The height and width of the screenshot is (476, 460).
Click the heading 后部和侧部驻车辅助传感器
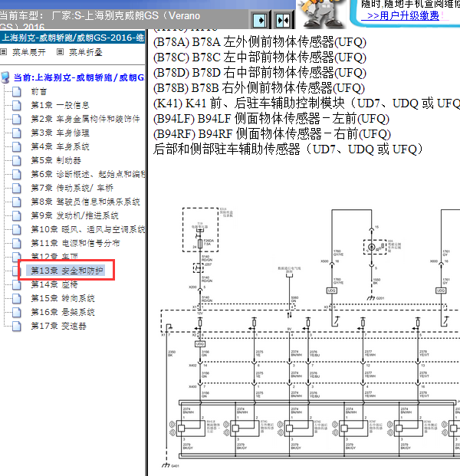click(287, 149)
